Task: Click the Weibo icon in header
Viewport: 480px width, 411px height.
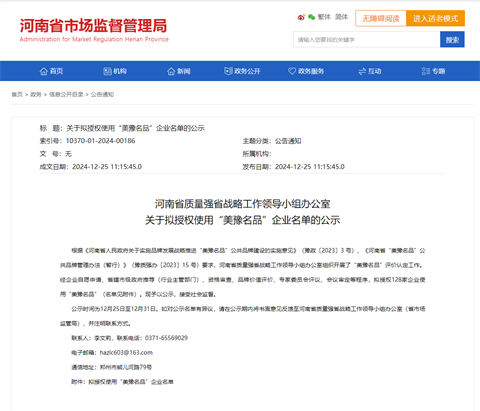Action: (x=301, y=17)
